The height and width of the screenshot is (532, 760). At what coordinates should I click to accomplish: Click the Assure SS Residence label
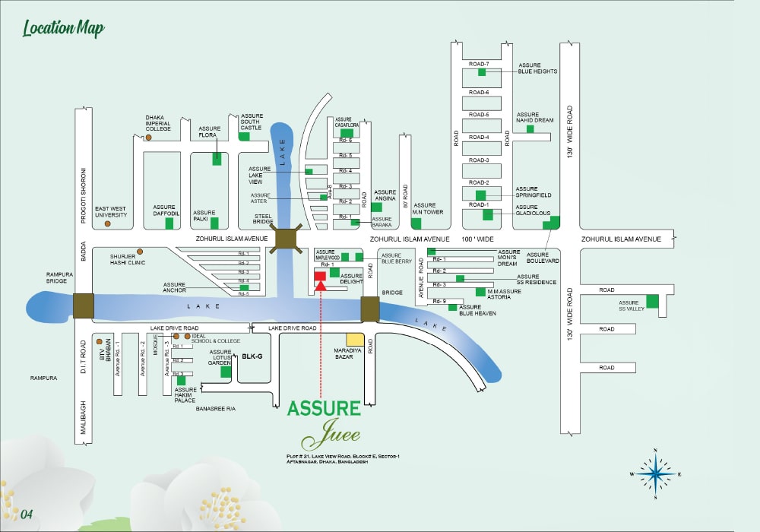click(536, 279)
